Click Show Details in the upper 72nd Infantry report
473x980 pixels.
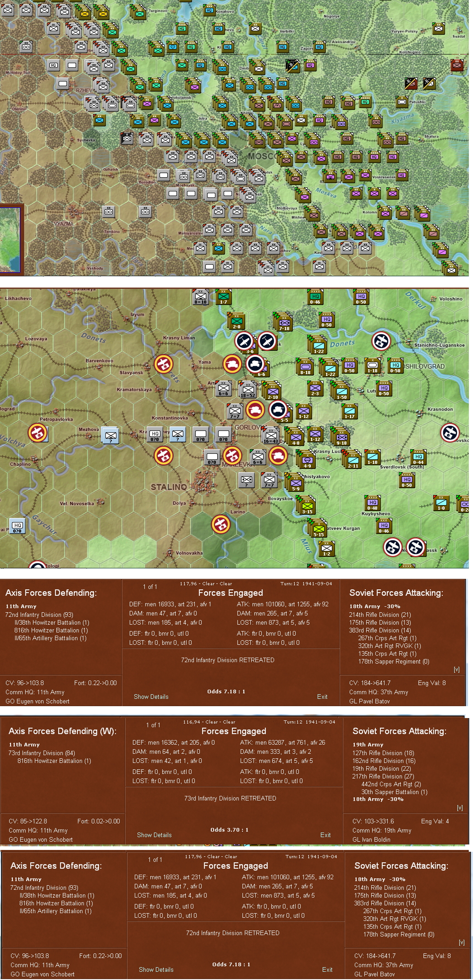pos(151,697)
